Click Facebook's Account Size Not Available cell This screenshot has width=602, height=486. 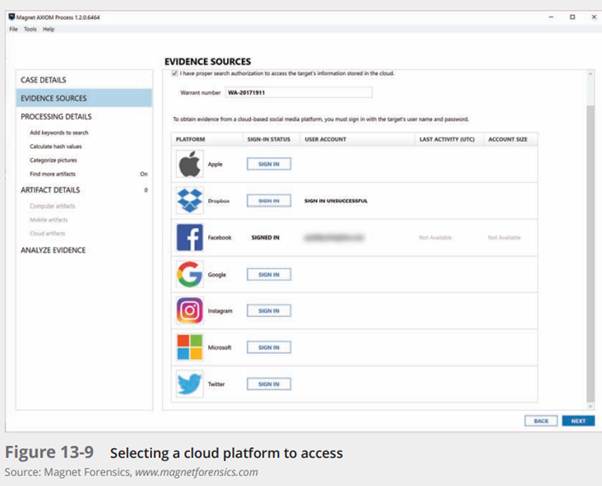[504, 238]
